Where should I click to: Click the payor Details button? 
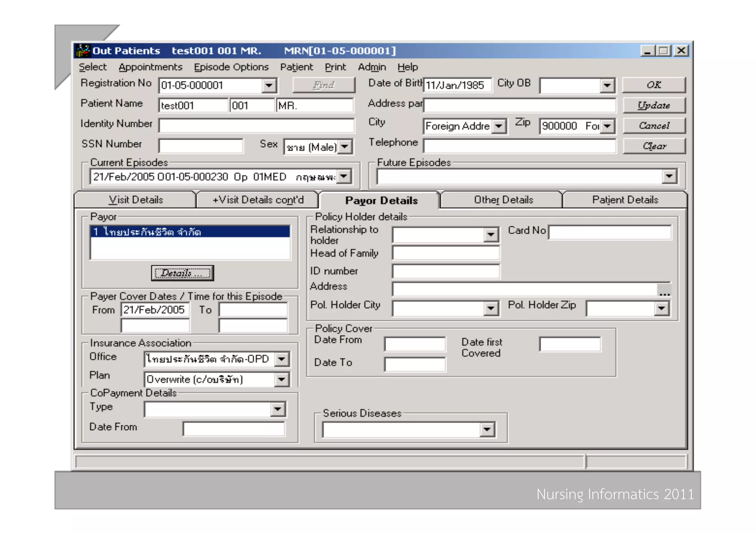(x=182, y=273)
